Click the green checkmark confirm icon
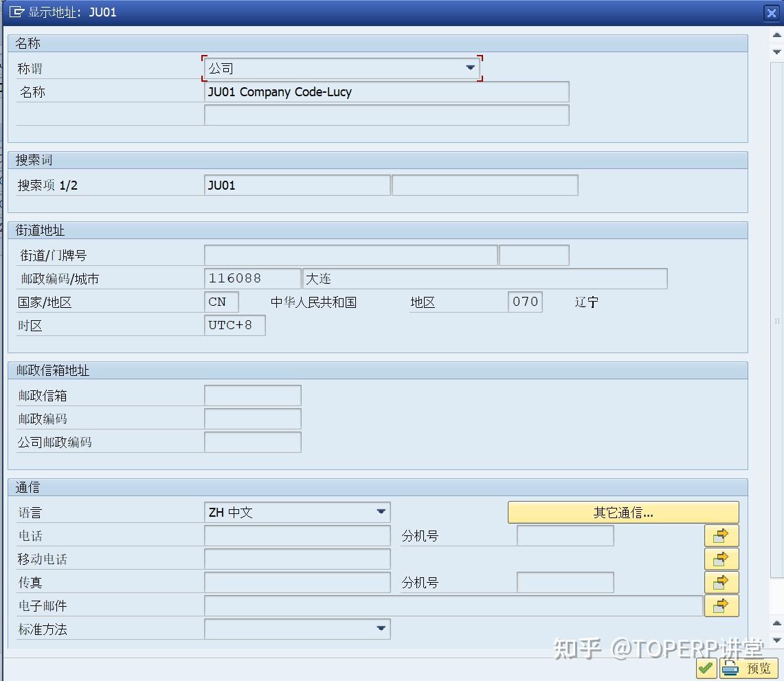Image resolution: width=784 pixels, height=681 pixels. click(x=706, y=668)
